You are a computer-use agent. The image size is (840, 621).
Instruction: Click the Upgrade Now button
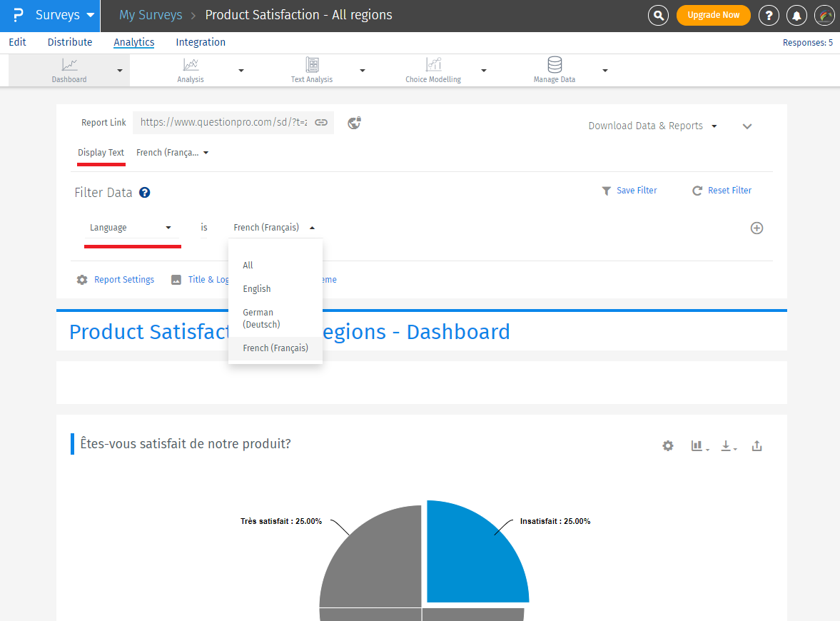point(713,15)
